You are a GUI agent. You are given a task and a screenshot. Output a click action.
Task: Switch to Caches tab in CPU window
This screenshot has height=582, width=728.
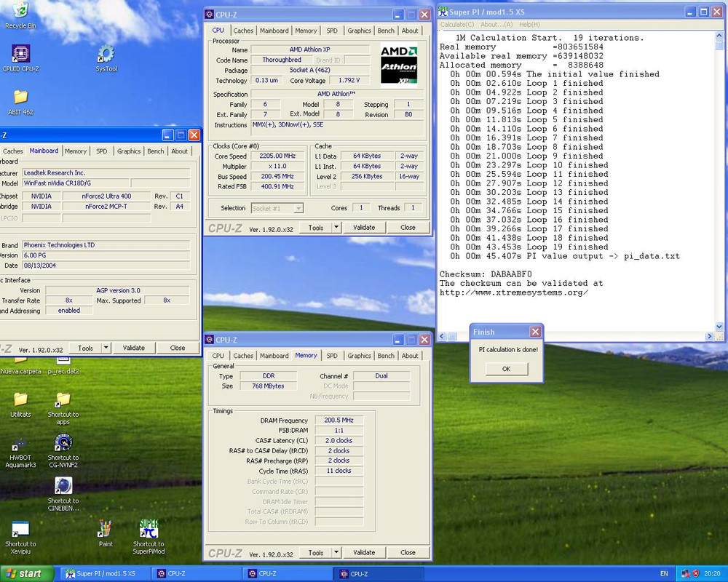[243, 31]
